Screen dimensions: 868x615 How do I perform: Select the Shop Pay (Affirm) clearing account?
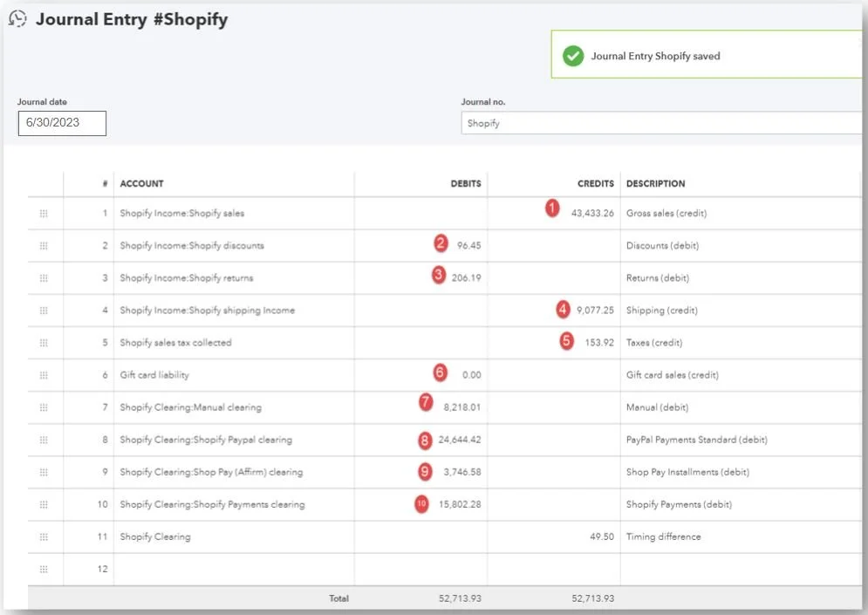tap(234, 472)
